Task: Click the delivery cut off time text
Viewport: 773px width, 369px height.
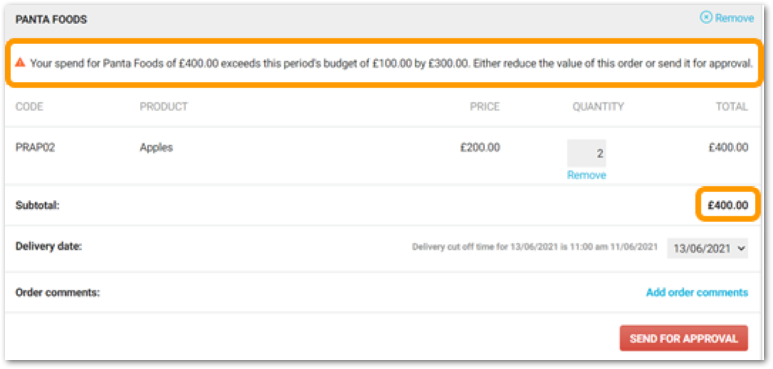Action: point(535,247)
